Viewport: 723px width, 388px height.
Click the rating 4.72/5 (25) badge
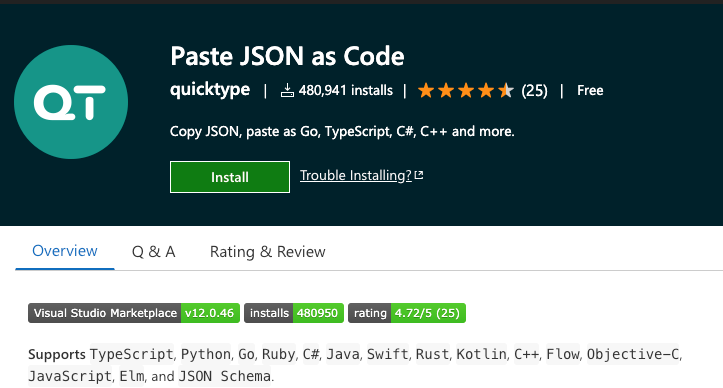(407, 313)
